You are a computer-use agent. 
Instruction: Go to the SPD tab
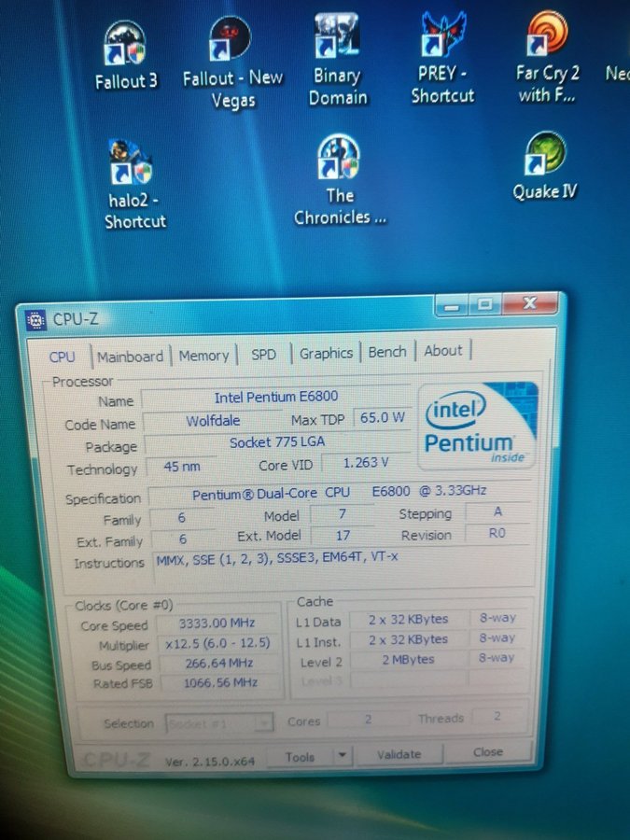pyautogui.click(x=263, y=354)
